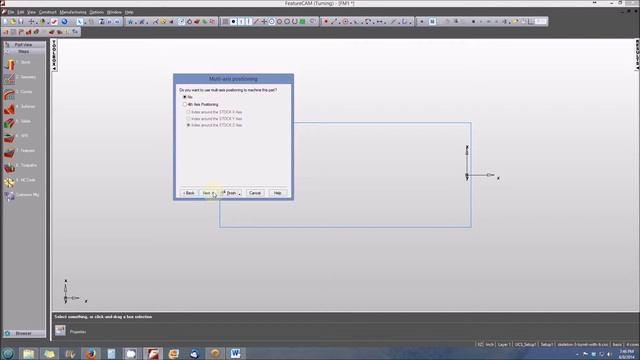The height and width of the screenshot is (360, 640).
Task: Click the green square snap toolbar icon
Action: point(302,21)
